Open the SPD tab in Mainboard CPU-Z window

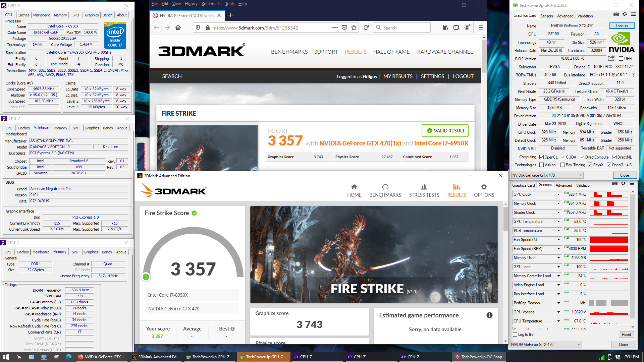pyautogui.click(x=76, y=128)
